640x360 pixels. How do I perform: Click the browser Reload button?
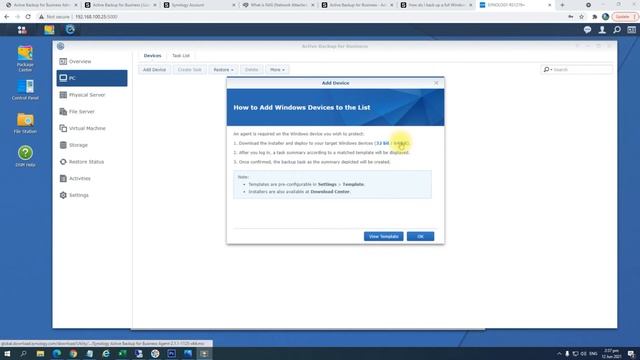click(x=28, y=17)
